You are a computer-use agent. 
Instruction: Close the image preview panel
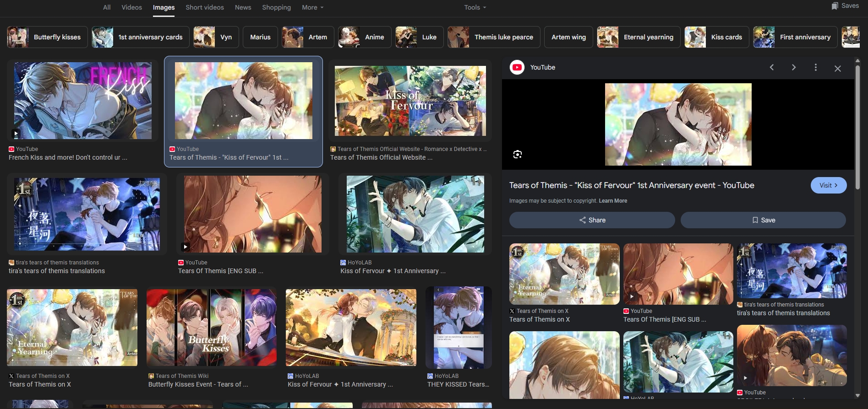[838, 68]
